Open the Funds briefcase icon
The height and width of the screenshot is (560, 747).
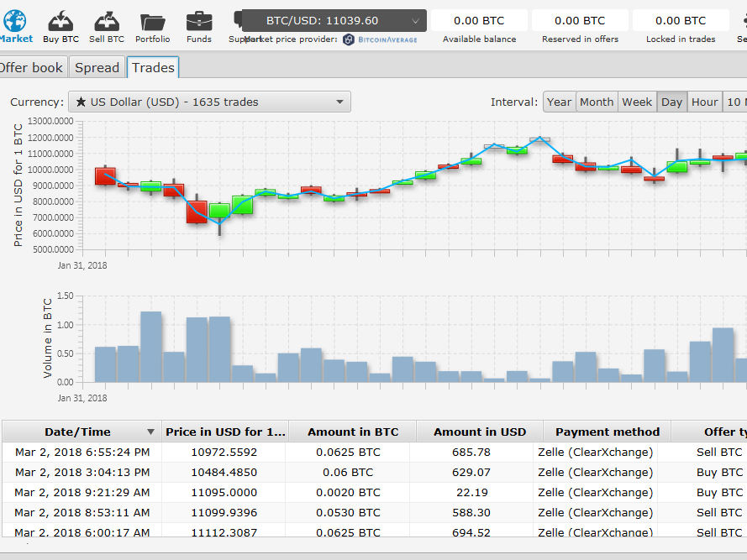pos(199,22)
